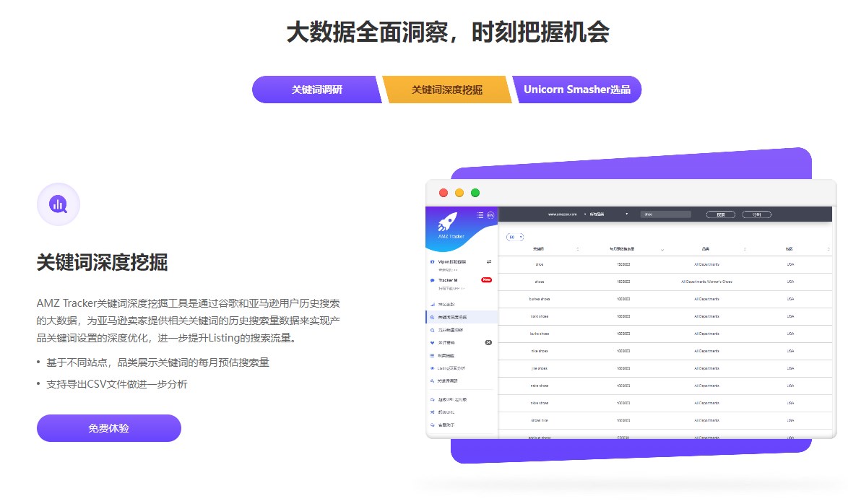Click the keyword cell 'jike shoes'
The width and height of the screenshot is (848, 504).
tap(539, 368)
